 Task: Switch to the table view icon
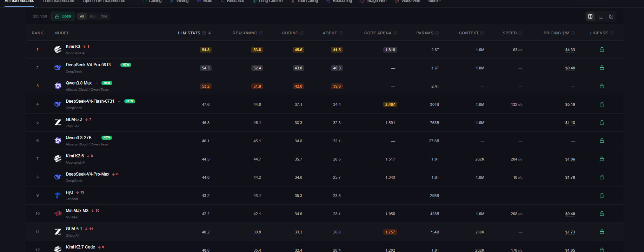tap(590, 16)
